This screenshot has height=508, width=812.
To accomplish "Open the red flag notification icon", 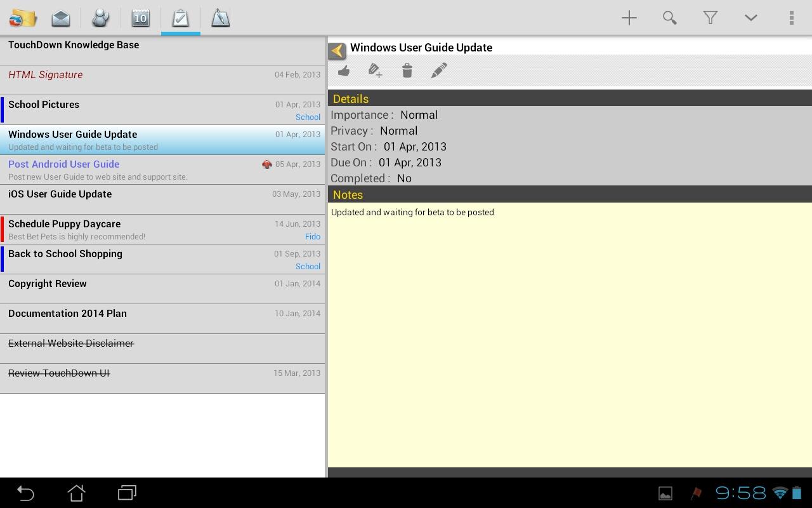I will (x=696, y=493).
